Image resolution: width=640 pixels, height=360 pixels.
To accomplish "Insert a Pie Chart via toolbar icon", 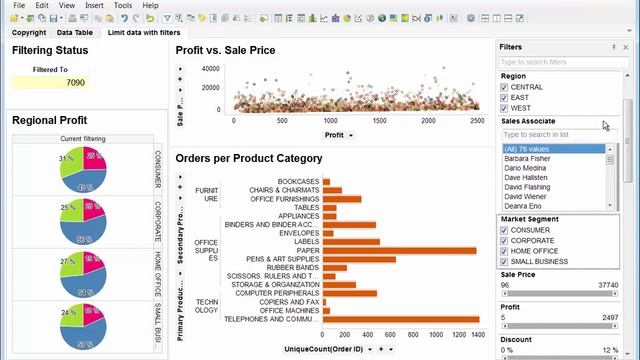I will tap(347, 18).
